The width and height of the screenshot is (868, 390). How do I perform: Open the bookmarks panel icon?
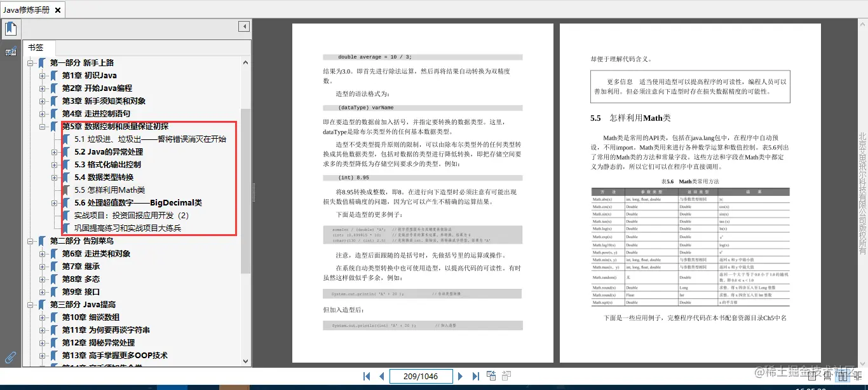[x=11, y=28]
